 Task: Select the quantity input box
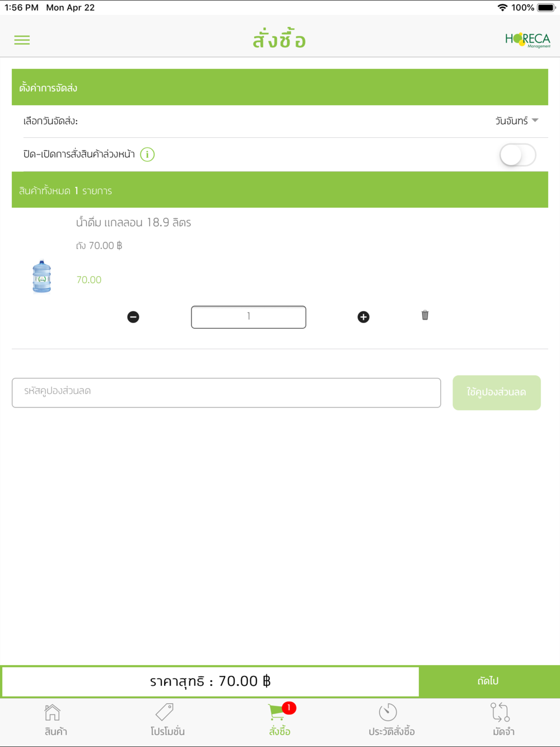pyautogui.click(x=249, y=317)
